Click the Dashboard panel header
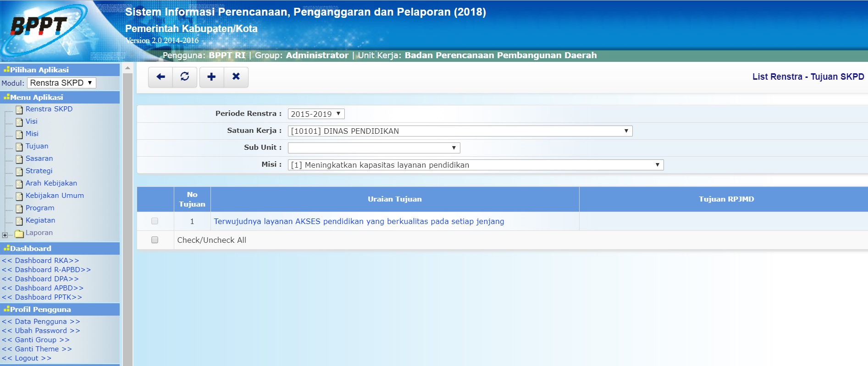The height and width of the screenshot is (366, 868). click(x=60, y=248)
